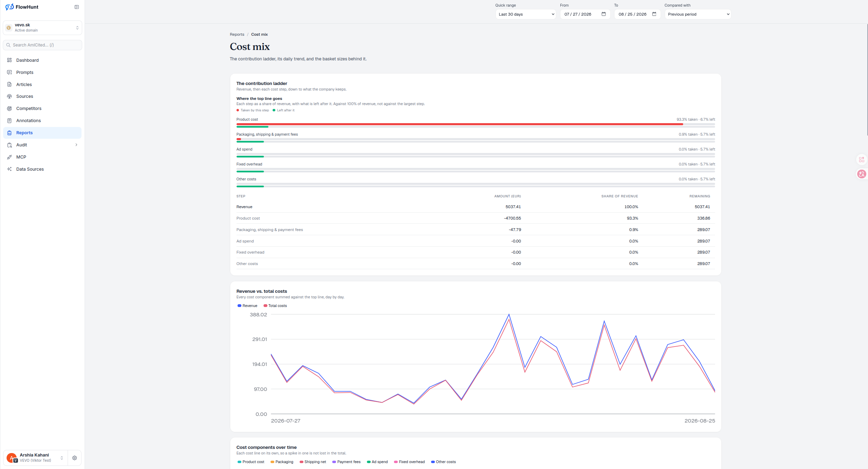This screenshot has height=469, width=868.
Task: Click the Reports breadcrumb link
Action: tap(237, 35)
